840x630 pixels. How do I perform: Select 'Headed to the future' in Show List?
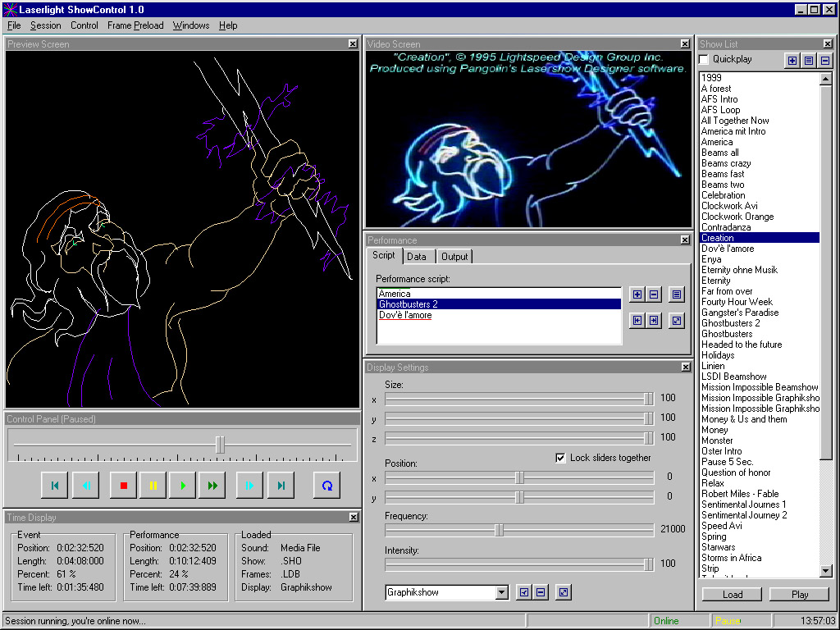coord(760,345)
